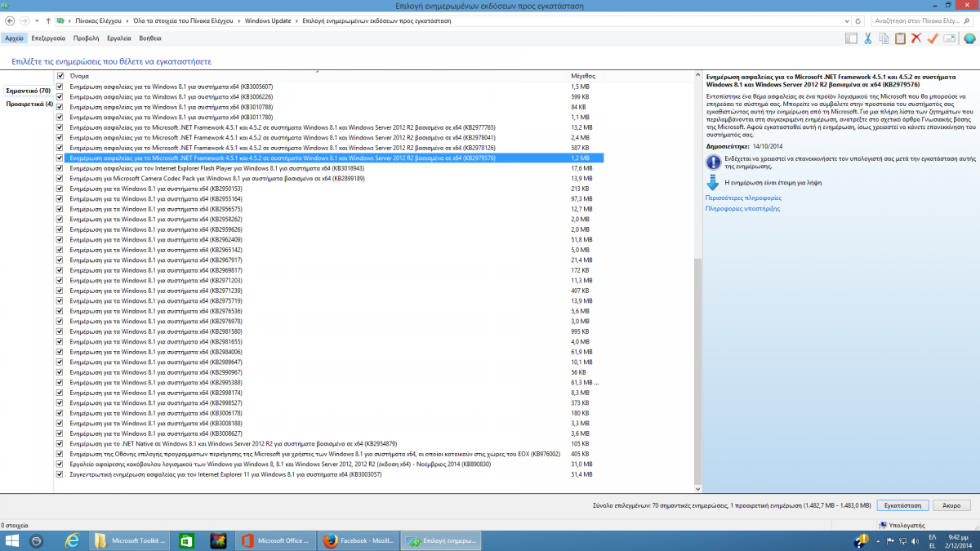Uncheck the highlighted KB2979576 update checkbox
The height and width of the screenshot is (551, 980).
pos(60,158)
